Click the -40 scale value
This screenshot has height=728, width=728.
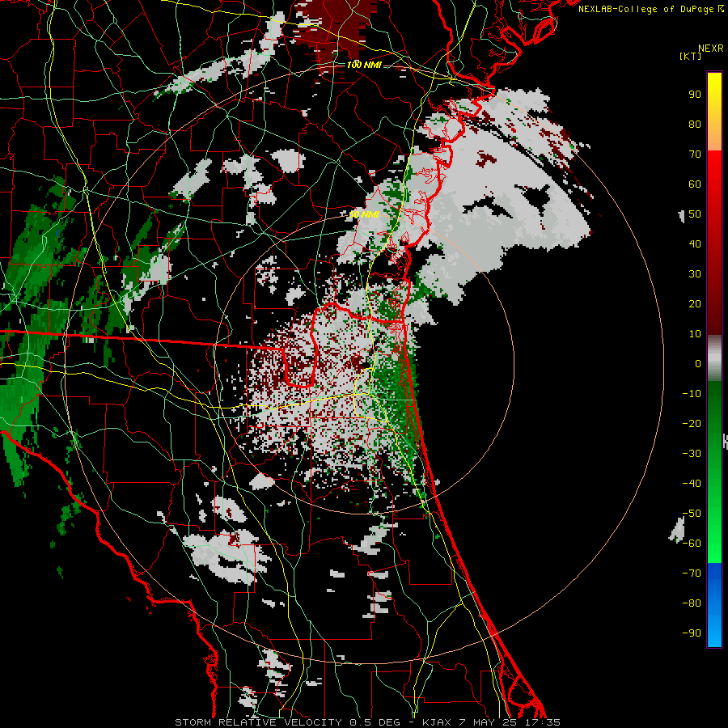click(692, 484)
